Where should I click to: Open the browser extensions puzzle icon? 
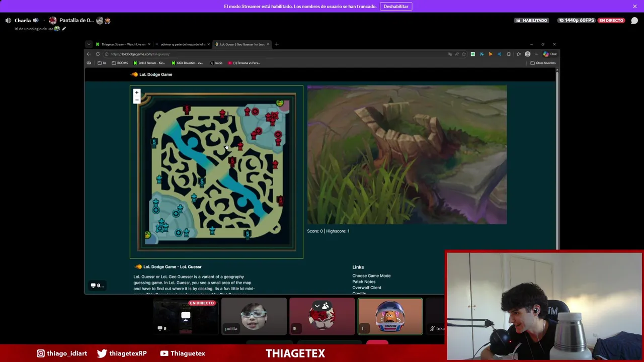click(x=509, y=54)
